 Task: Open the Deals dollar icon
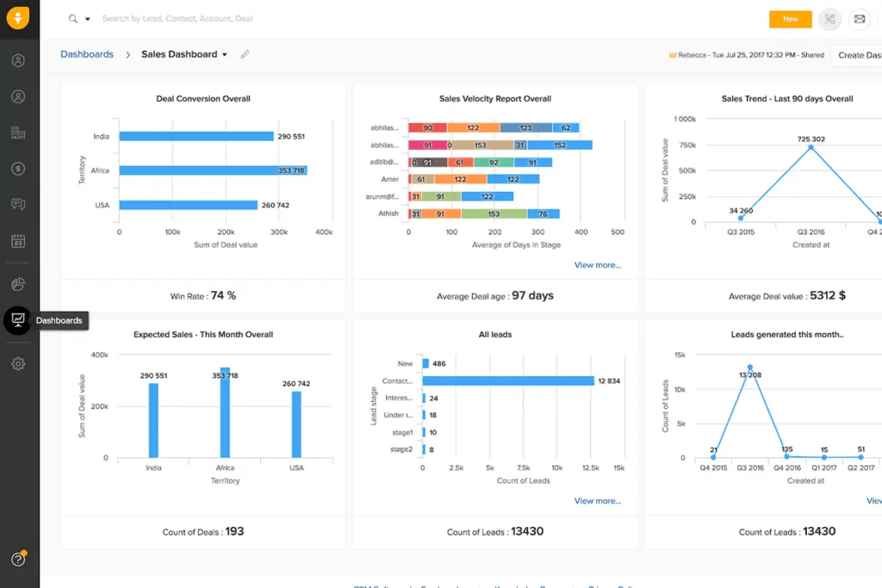[18, 169]
